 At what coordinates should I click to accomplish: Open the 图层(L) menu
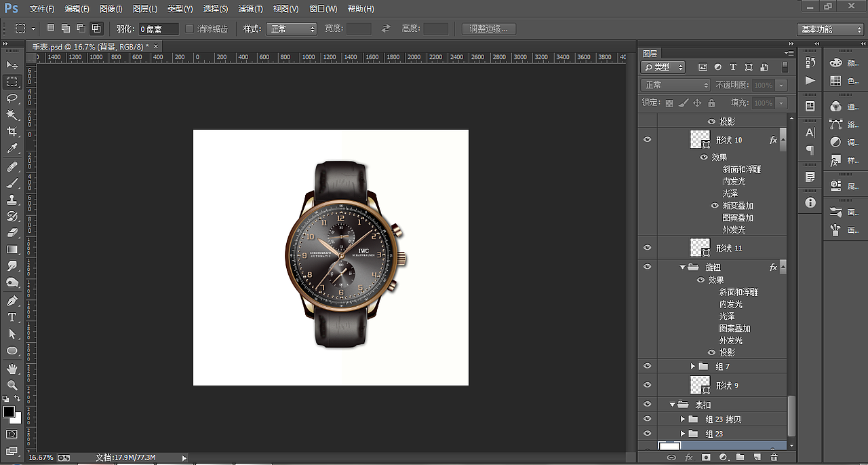[x=145, y=9]
